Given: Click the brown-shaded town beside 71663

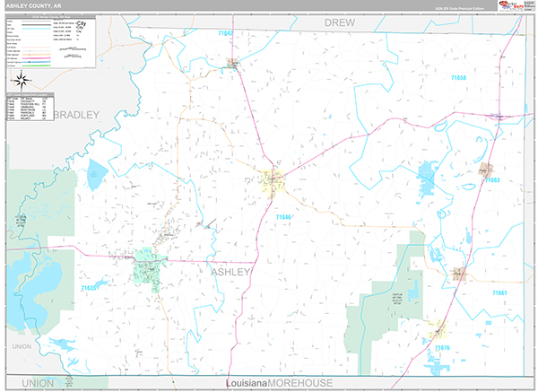Looking at the screenshot, I should [486, 170].
